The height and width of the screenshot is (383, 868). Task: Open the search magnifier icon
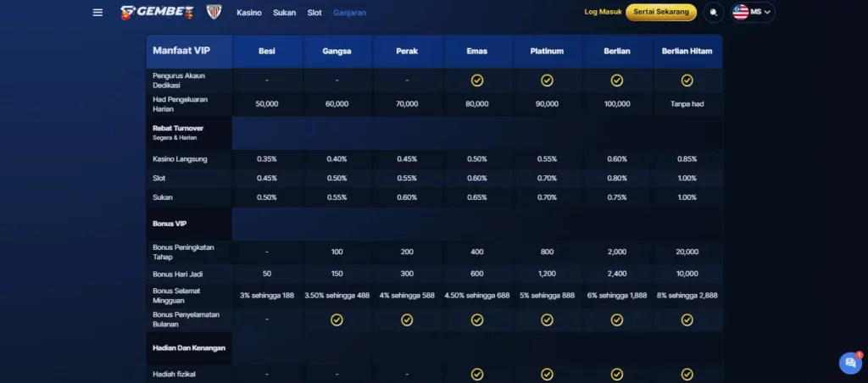click(714, 12)
